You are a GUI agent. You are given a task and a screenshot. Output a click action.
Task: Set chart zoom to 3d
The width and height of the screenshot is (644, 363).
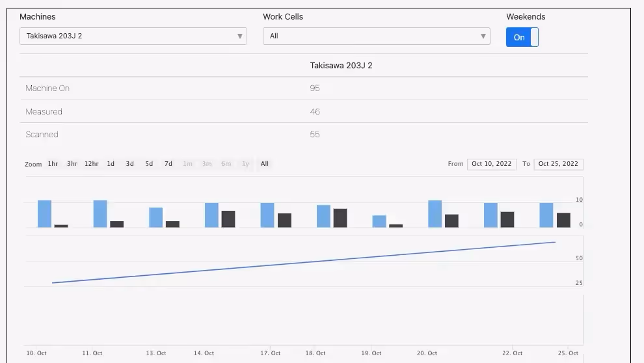coord(130,164)
